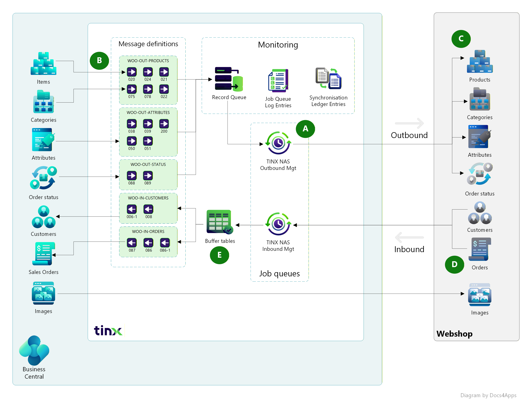Screen dimensions: 532x411
Task: Open the Sales Orders icon
Action: 43,253
